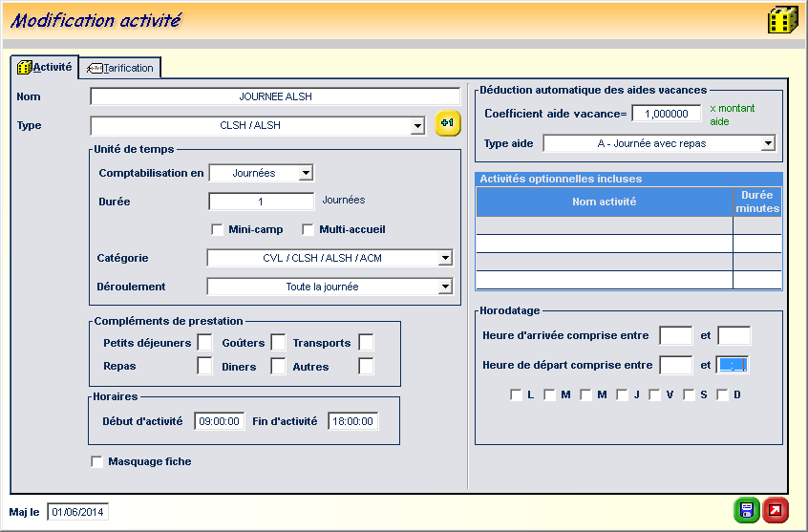The height and width of the screenshot is (532, 808).
Task: Tick the Multi-accueil checkbox
Action: 308,229
